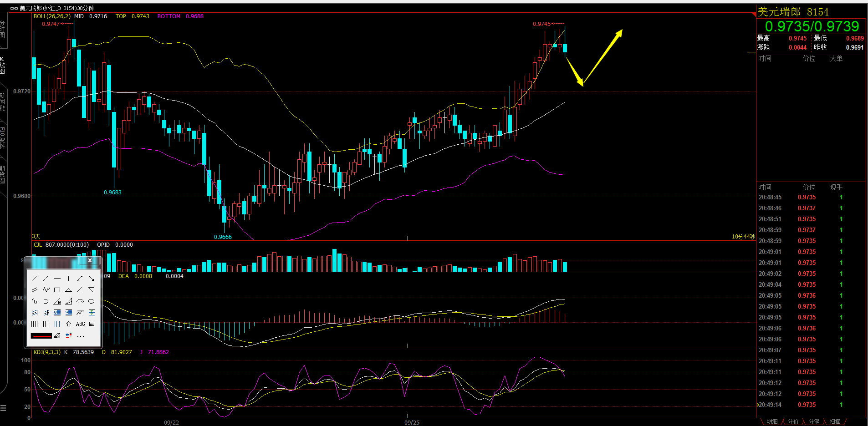
Task: Select the sine wave curve tool
Action: point(35,301)
